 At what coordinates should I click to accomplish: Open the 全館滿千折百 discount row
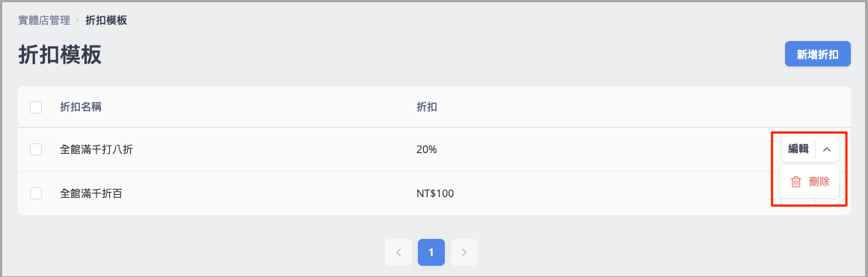(x=434, y=193)
